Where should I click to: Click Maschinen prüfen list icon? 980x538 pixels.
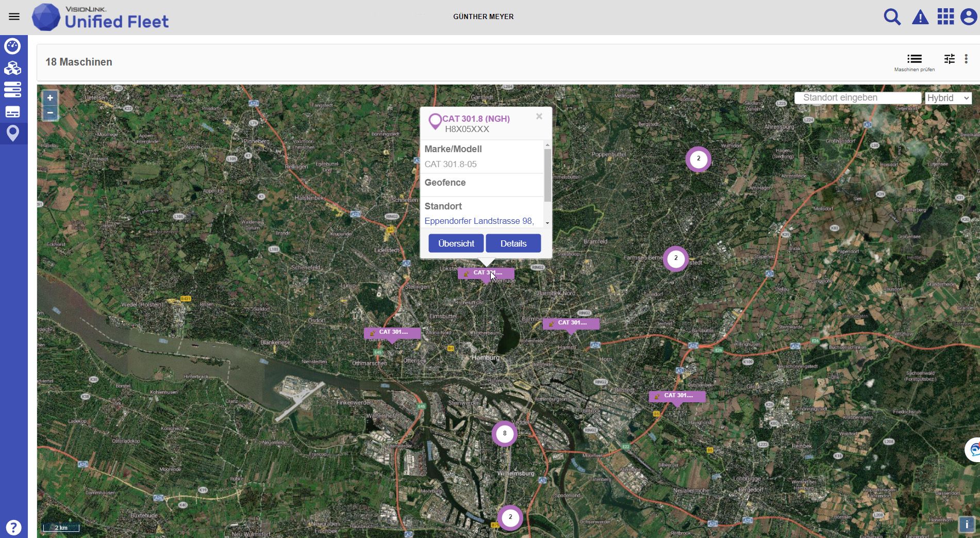point(915,59)
